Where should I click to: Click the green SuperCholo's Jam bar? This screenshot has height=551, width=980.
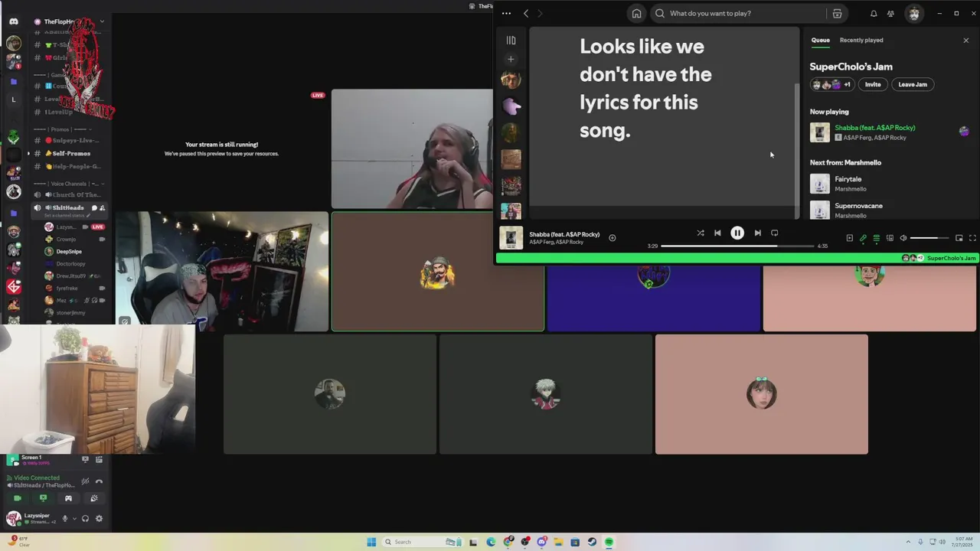coord(737,258)
